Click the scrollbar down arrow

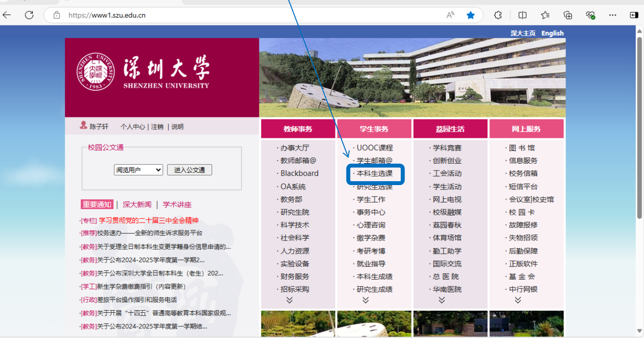coord(640,331)
